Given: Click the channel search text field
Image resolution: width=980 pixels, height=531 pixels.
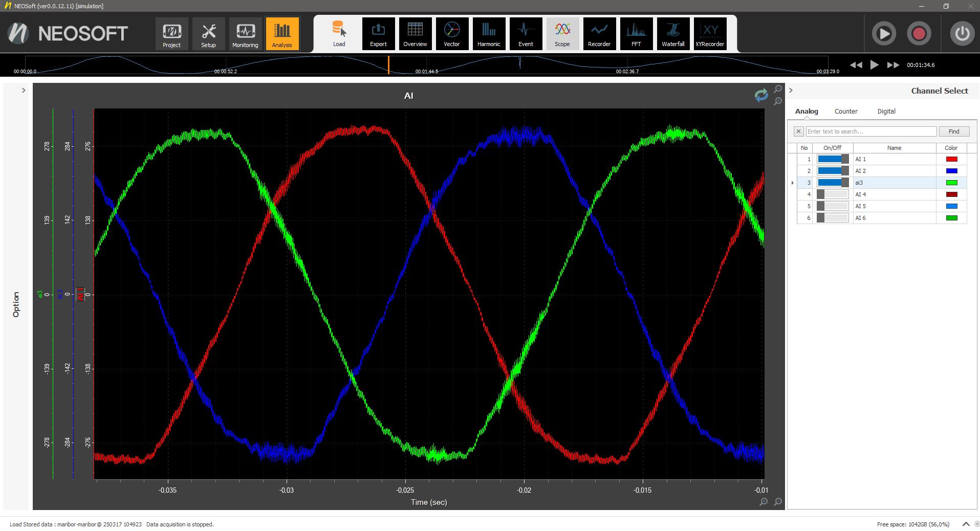Looking at the screenshot, I should coord(872,131).
